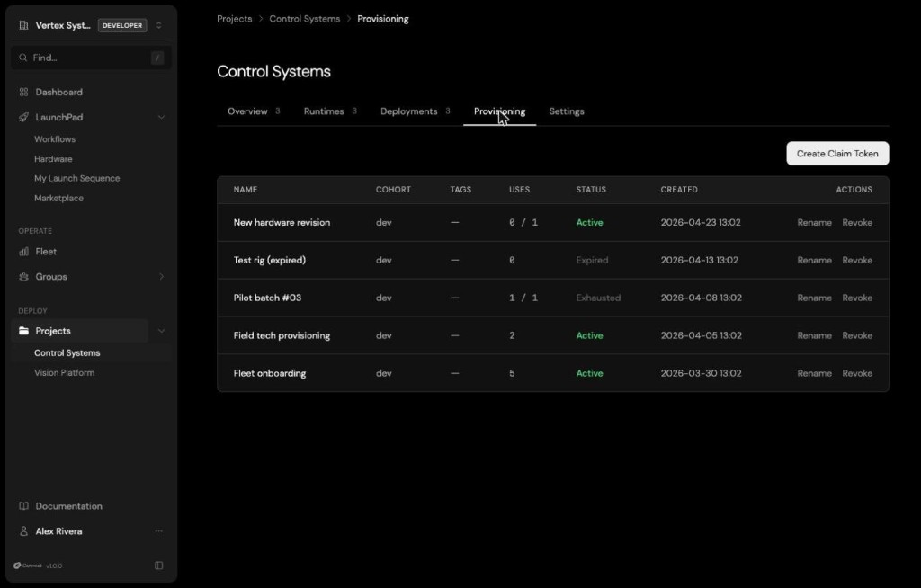Open the Alex Rivera options ellipsis
Image resolution: width=921 pixels, height=588 pixels.
(x=158, y=531)
